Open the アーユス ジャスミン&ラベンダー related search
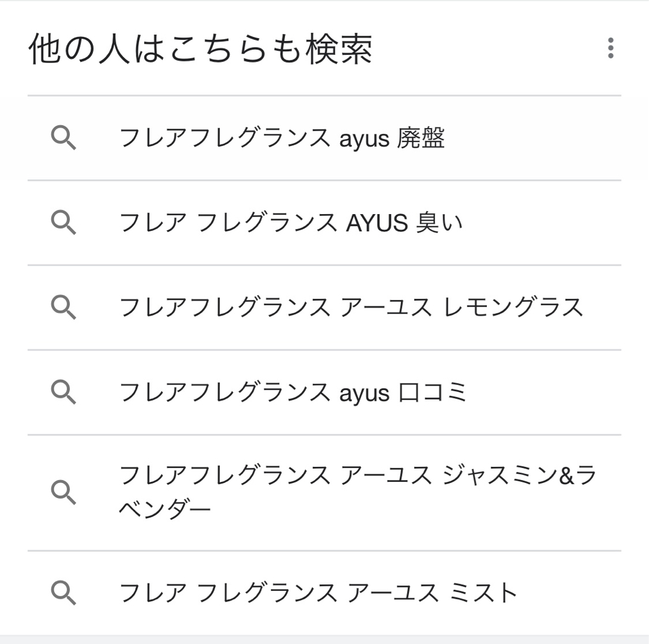This screenshot has height=644, width=649. tap(358, 476)
